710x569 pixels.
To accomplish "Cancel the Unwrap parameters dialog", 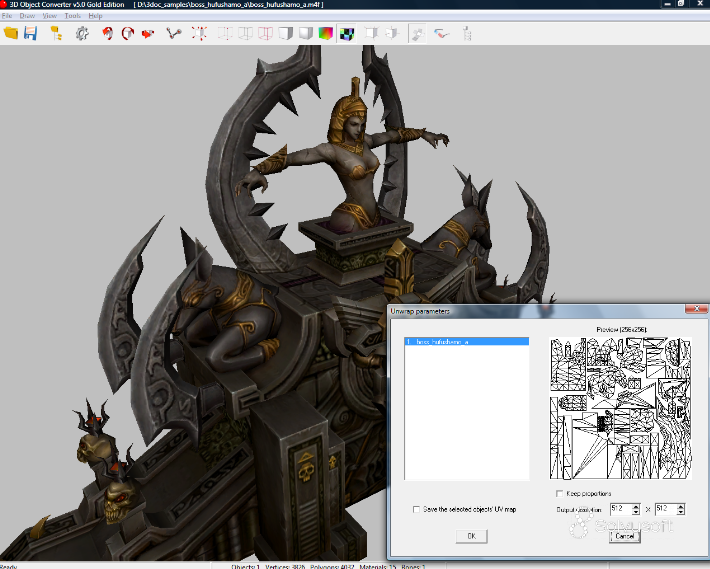I will pyautogui.click(x=625, y=536).
